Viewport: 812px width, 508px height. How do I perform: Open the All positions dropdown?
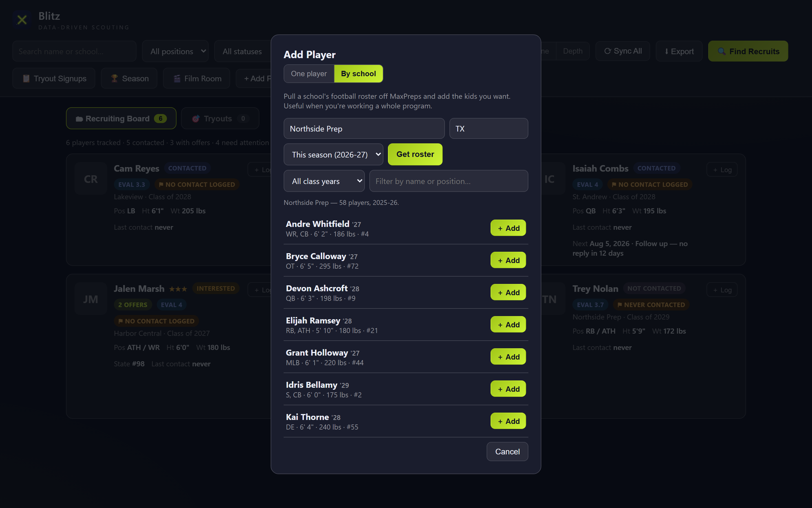[175, 51]
